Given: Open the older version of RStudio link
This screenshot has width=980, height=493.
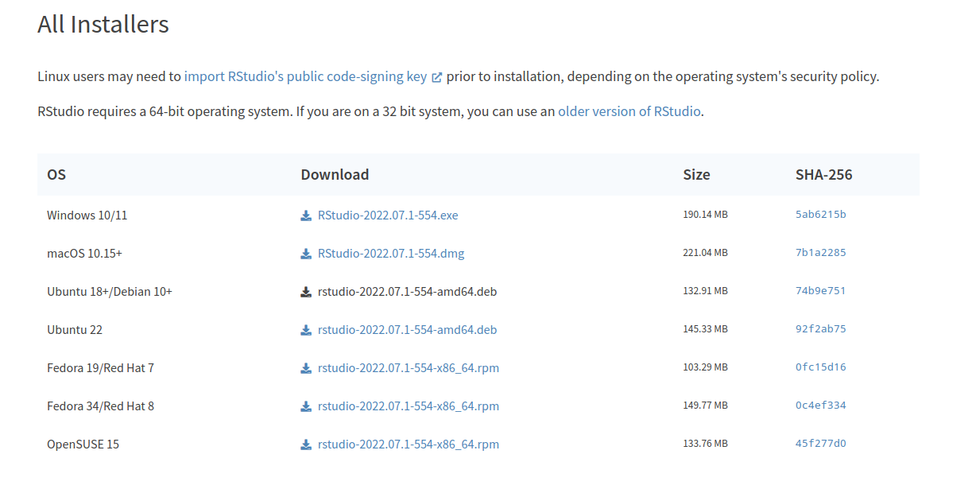Looking at the screenshot, I should [629, 111].
